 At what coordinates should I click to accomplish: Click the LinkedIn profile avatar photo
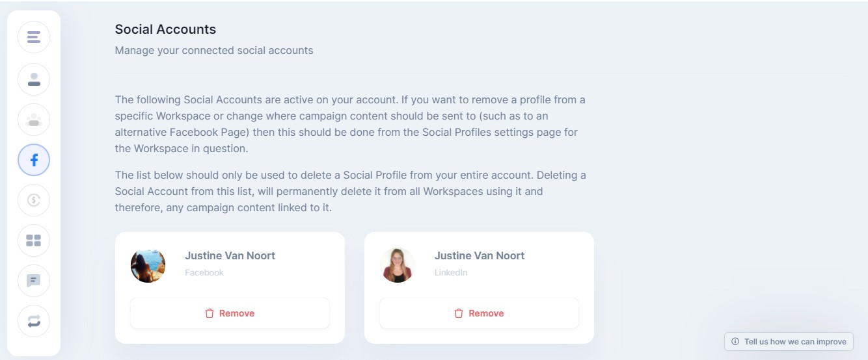pyautogui.click(x=397, y=265)
